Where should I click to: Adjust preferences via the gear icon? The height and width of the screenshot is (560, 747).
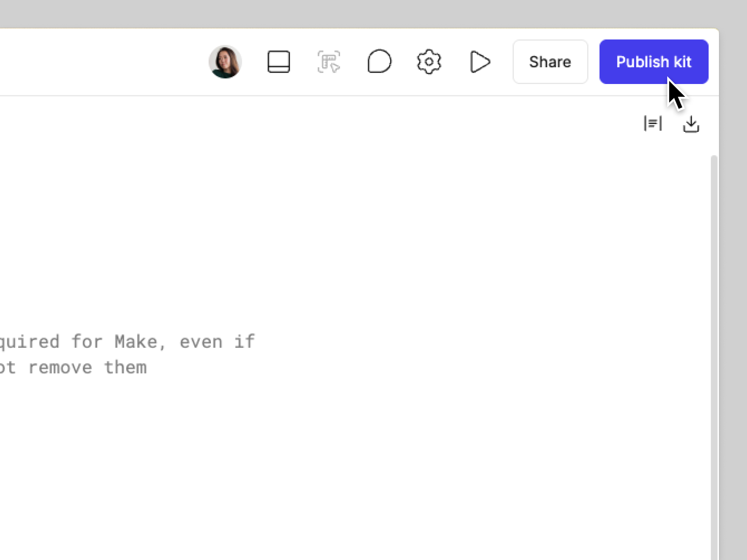(x=428, y=61)
